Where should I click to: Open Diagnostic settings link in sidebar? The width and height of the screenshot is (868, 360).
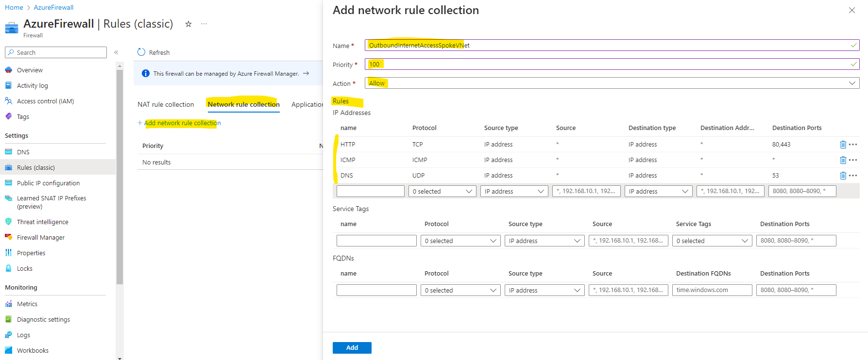[x=43, y=319]
